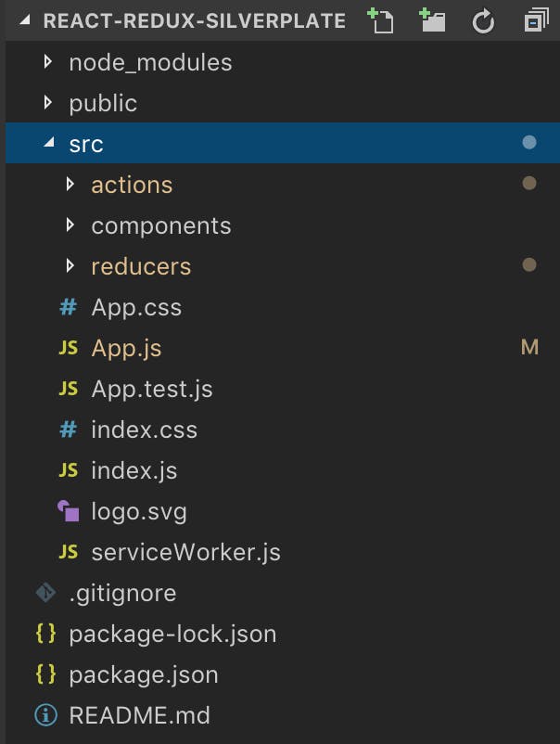Image resolution: width=560 pixels, height=744 pixels.
Task: Click the JS icon beside App.js
Action: coord(67,348)
